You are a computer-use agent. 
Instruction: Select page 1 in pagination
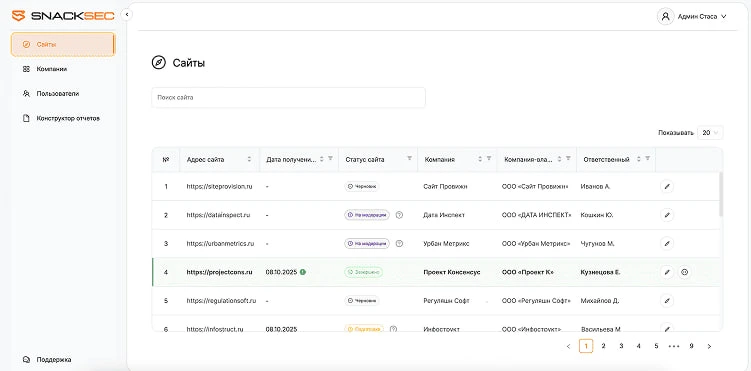point(586,346)
